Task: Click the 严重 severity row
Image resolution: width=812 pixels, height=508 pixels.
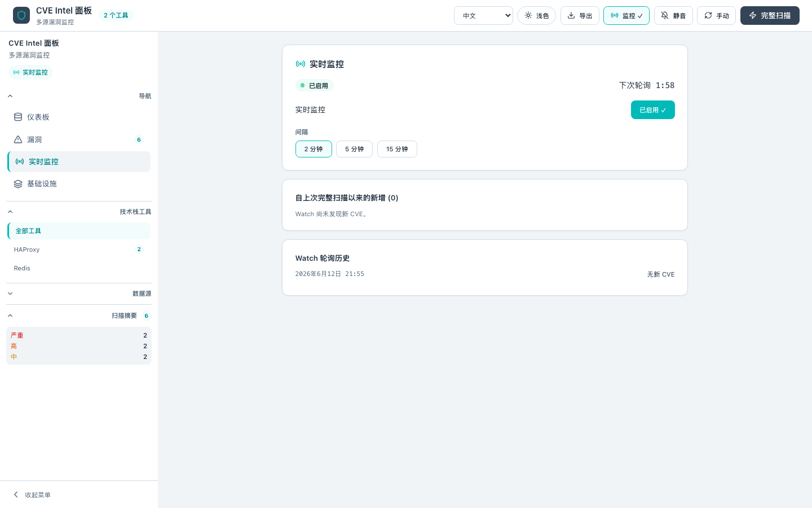Action: click(x=79, y=335)
